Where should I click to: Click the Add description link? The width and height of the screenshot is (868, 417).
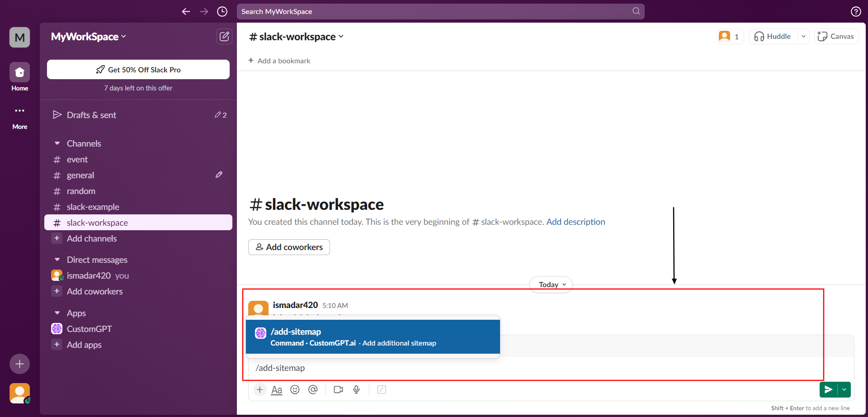[576, 222]
